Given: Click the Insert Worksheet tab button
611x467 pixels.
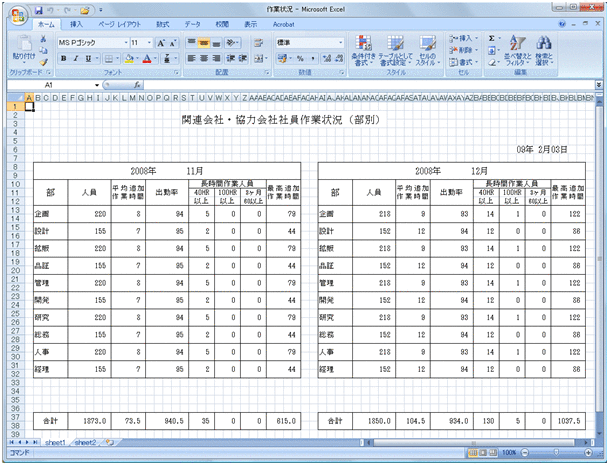Looking at the screenshot, I should (x=110, y=442).
